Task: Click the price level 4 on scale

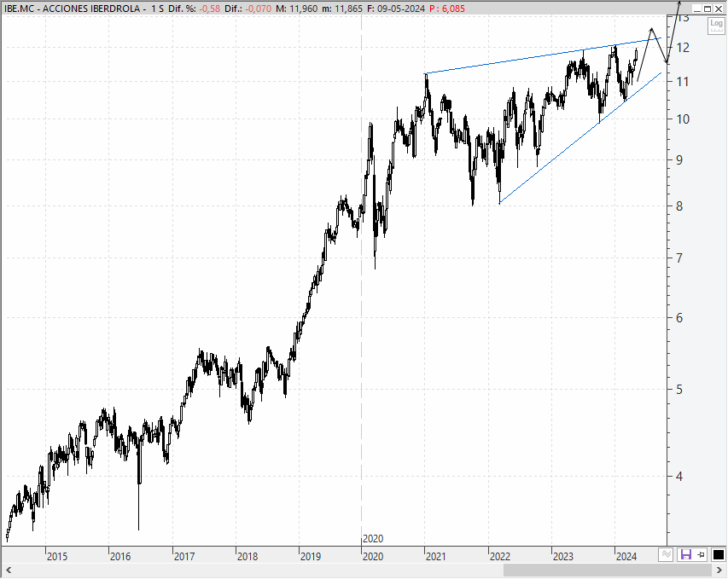Action: click(x=679, y=476)
